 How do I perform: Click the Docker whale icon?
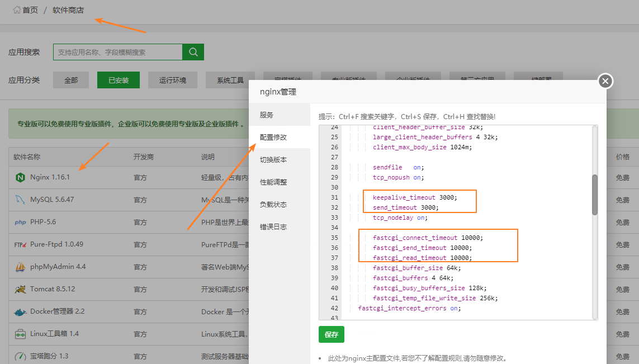pyautogui.click(x=20, y=311)
